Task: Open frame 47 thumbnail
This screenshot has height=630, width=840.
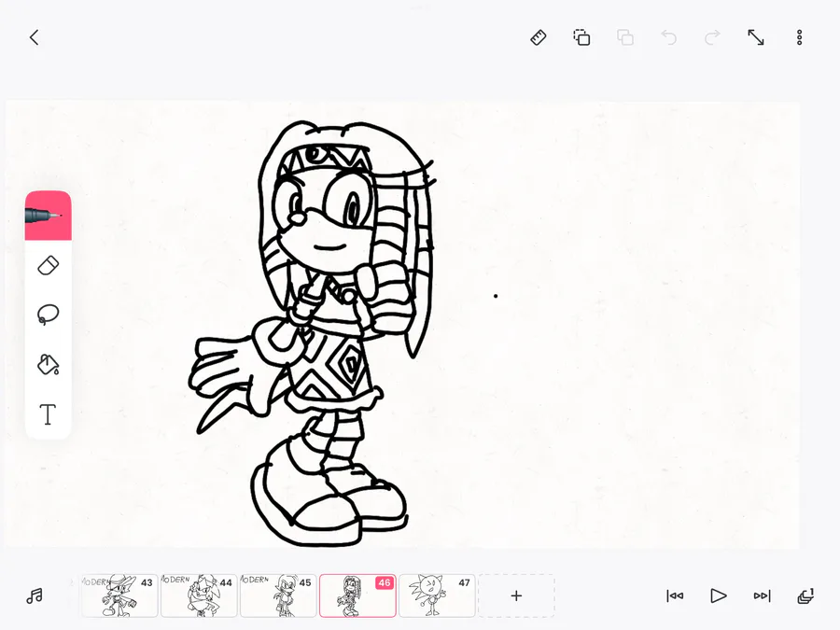Action: point(437,595)
